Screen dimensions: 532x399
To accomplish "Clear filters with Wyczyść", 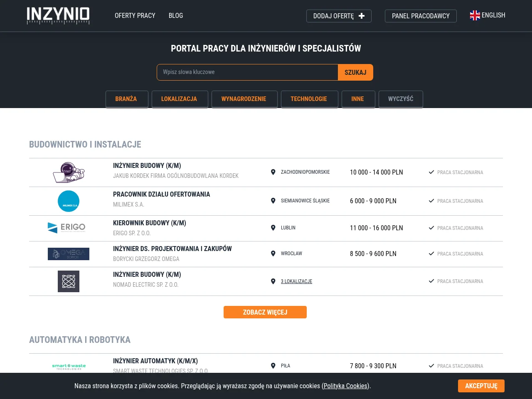I will click(x=401, y=99).
